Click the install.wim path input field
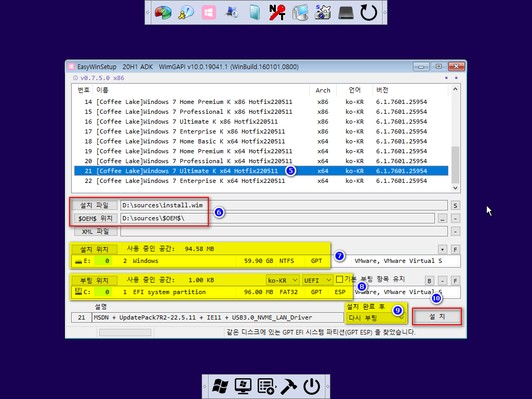Image resolution: width=532 pixels, height=399 pixels. click(284, 205)
